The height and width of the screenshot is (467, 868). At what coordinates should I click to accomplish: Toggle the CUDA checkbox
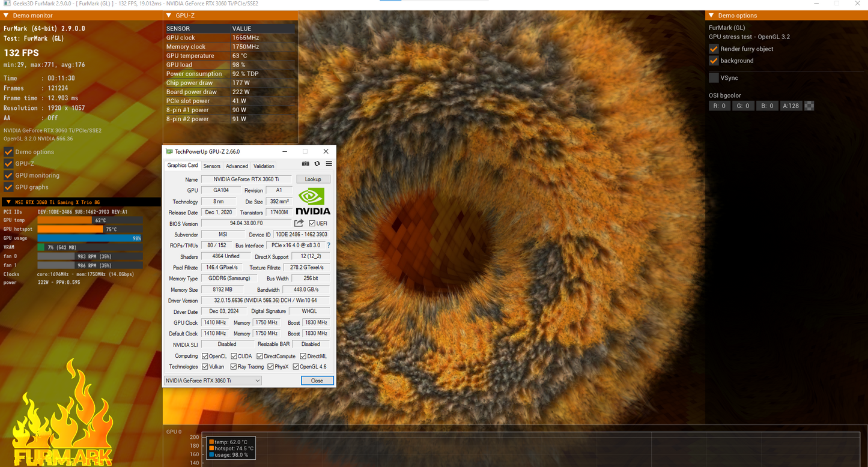[x=234, y=356]
